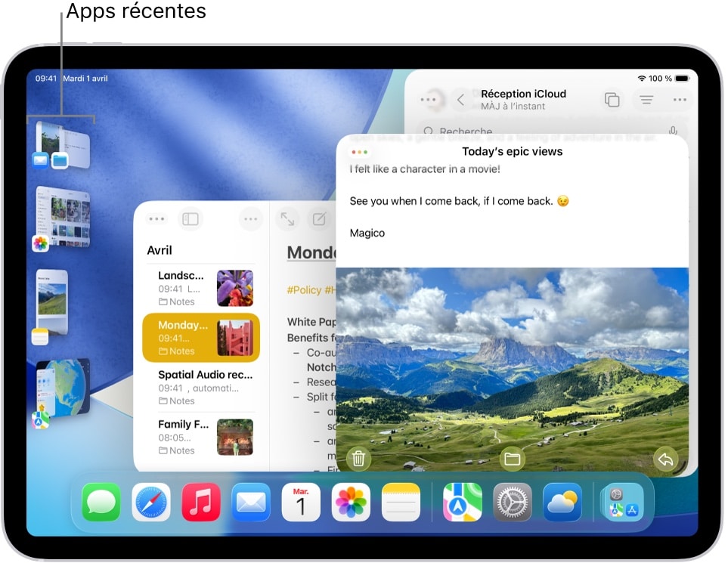Open the Weather app in the dock
The width and height of the screenshot is (728, 563).
pos(562,503)
